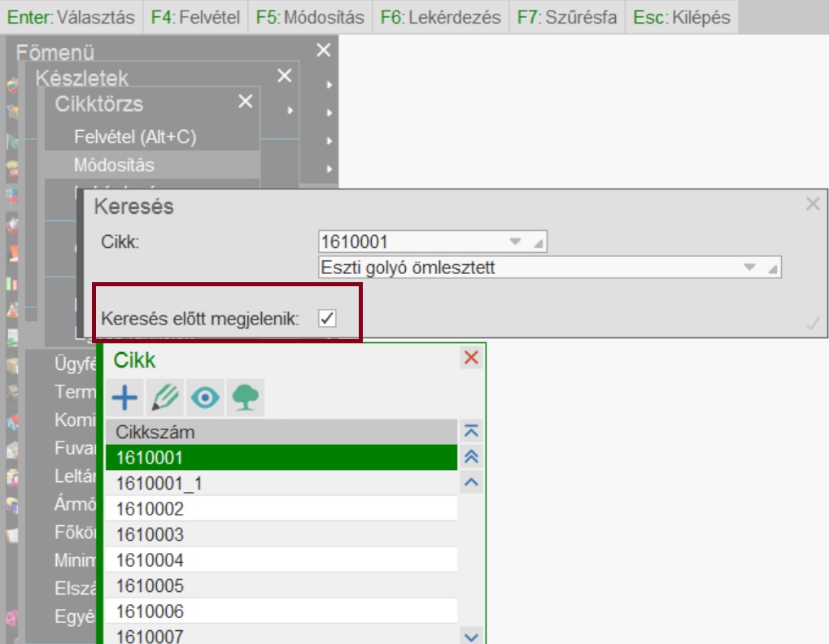Close the Készletek menu panel

click(x=285, y=76)
